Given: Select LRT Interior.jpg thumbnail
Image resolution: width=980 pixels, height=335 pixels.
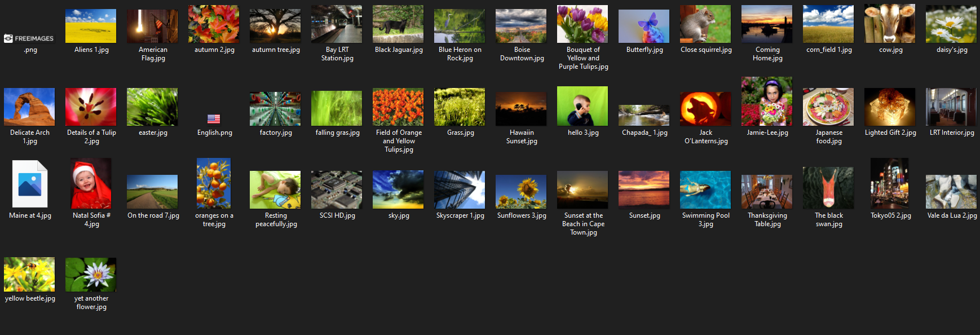Looking at the screenshot, I should pyautogui.click(x=951, y=107).
